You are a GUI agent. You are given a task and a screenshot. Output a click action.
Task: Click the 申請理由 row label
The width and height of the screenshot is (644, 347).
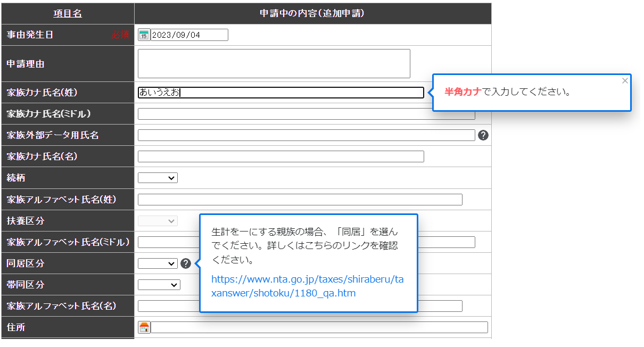pos(26,64)
